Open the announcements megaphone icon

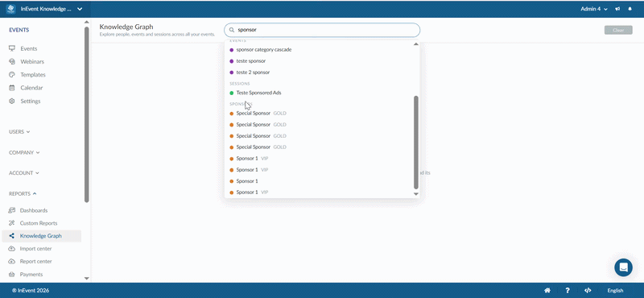tap(617, 9)
